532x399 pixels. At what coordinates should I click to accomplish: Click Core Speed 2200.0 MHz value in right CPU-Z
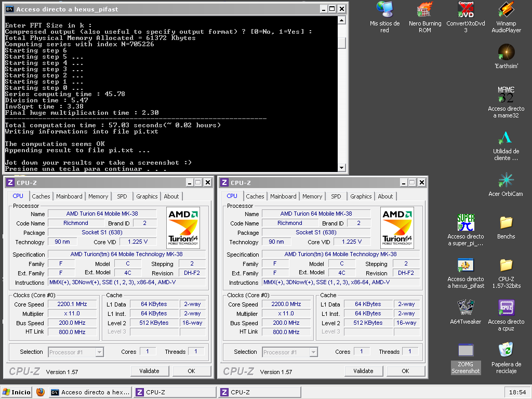coord(286,304)
